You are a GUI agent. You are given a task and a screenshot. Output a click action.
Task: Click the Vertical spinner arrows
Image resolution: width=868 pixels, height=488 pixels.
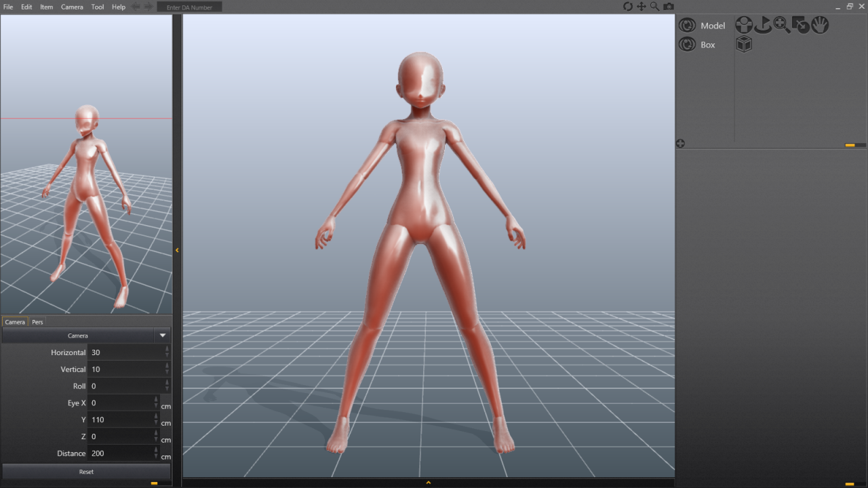tap(167, 369)
